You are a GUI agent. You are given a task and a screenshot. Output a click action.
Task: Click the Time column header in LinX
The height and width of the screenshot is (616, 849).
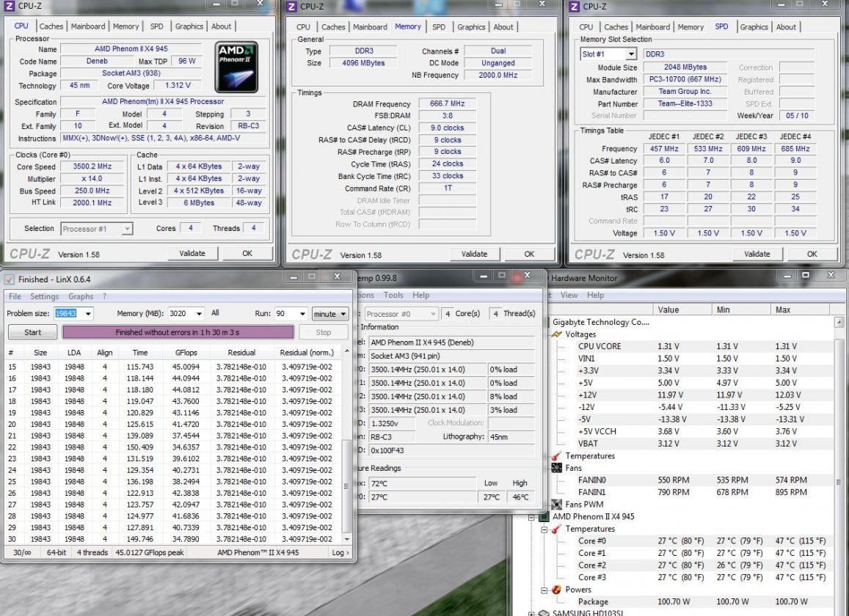coord(139,353)
